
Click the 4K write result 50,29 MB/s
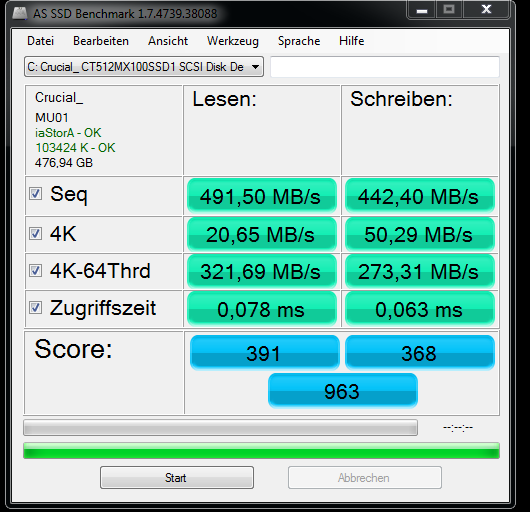(x=420, y=234)
